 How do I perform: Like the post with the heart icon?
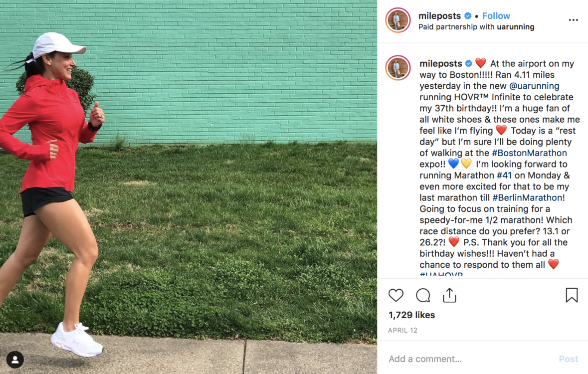tap(395, 295)
